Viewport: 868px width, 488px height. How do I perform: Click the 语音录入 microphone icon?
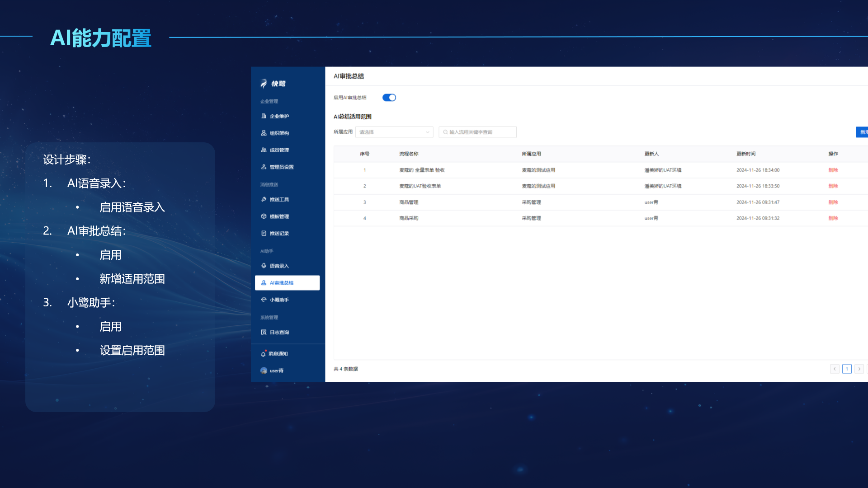click(x=264, y=266)
